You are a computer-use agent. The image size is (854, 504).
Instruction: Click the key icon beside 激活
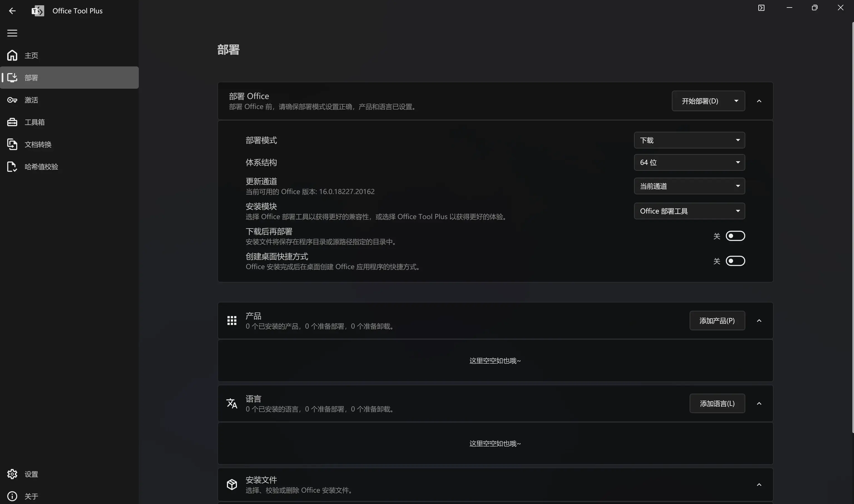[12, 100]
